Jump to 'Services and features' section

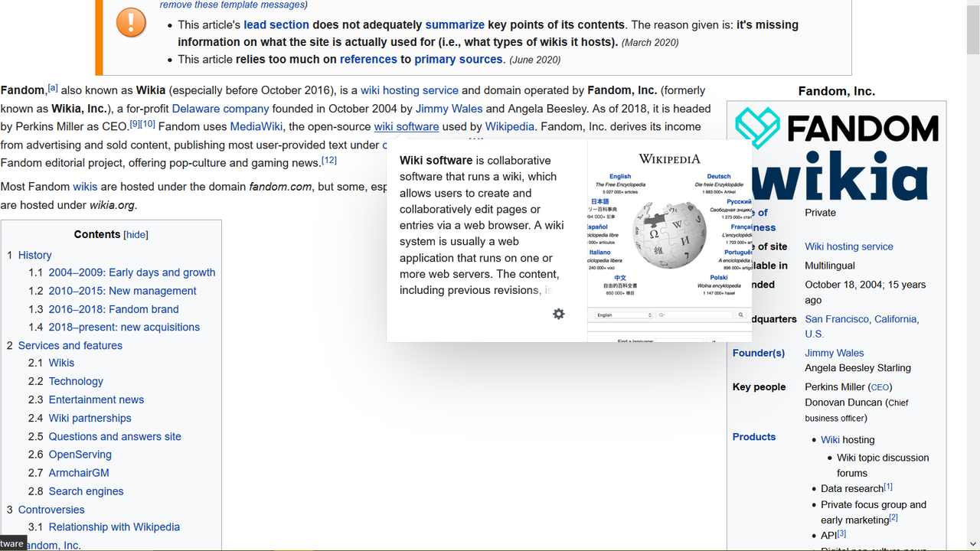[x=70, y=345]
